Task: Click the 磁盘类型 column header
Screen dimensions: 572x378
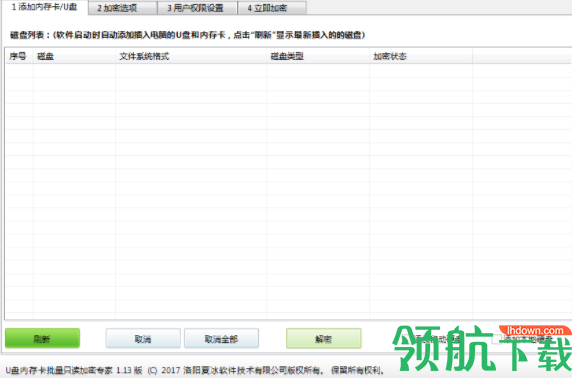Action: [318, 56]
